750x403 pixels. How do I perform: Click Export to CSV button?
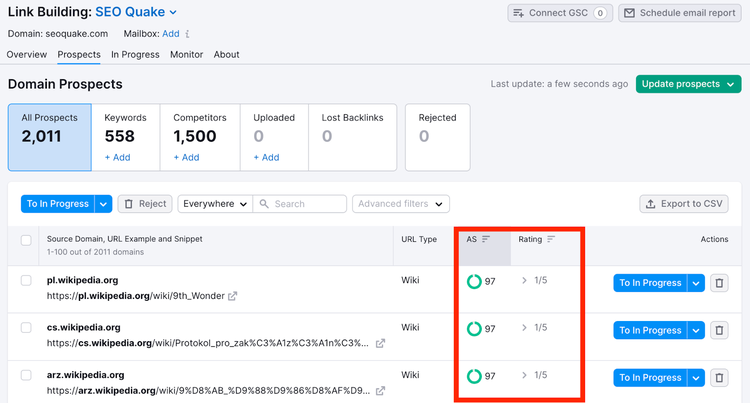(x=684, y=204)
